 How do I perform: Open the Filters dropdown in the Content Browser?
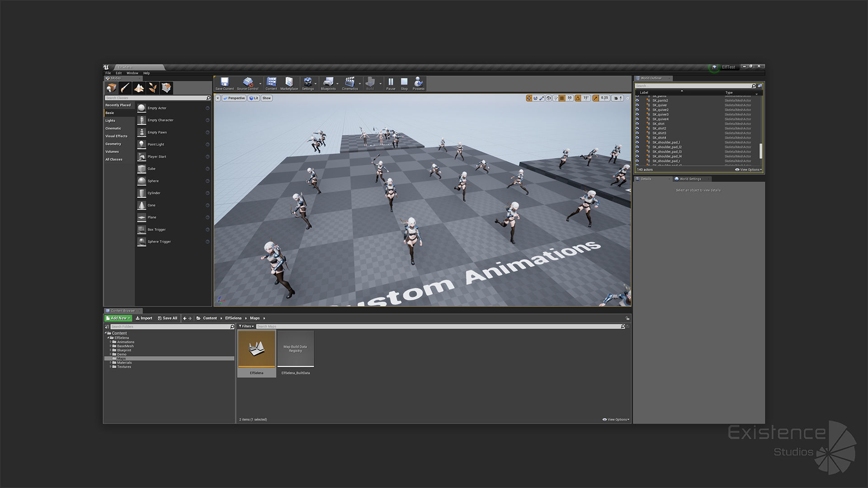coord(246,326)
